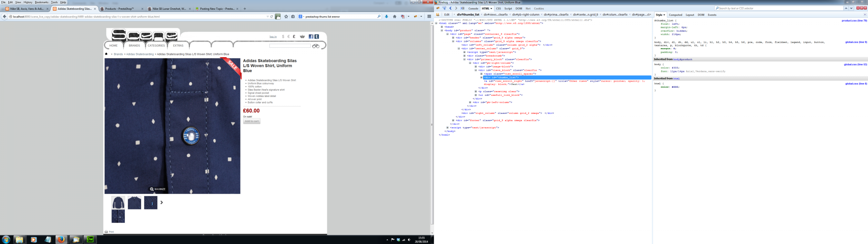
Task: Expand the div id="thumbs_list" node
Action: click(x=482, y=77)
